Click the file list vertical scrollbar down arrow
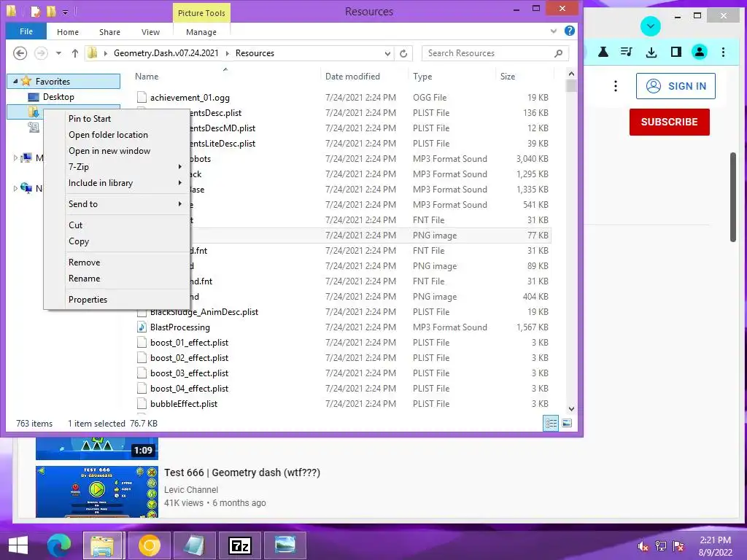Screen dimensions: 747x560 (x=572, y=408)
